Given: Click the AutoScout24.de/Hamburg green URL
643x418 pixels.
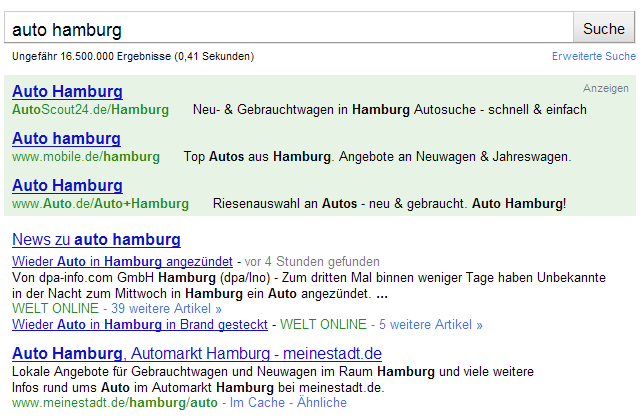Looking at the screenshot, I should 90,110.
